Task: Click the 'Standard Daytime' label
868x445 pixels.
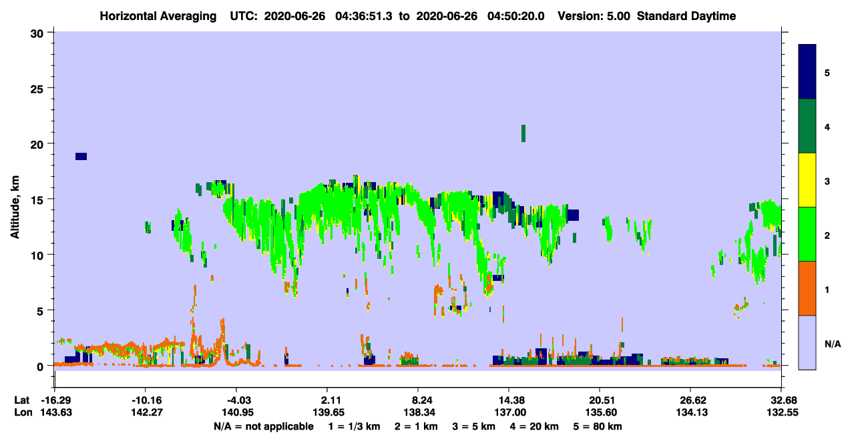Action: click(686, 16)
